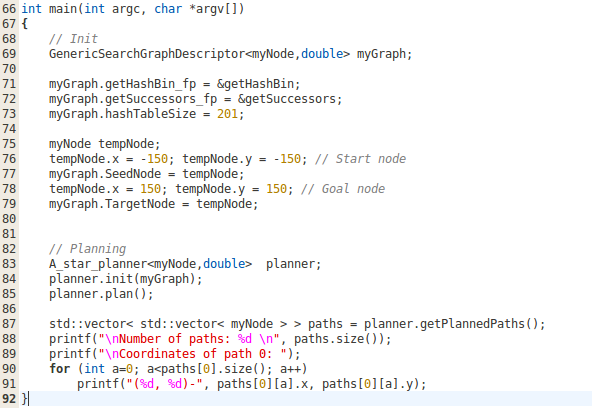592x408 pixels.
Task: Click line number 66 in the gutter
Action: click(x=9, y=9)
